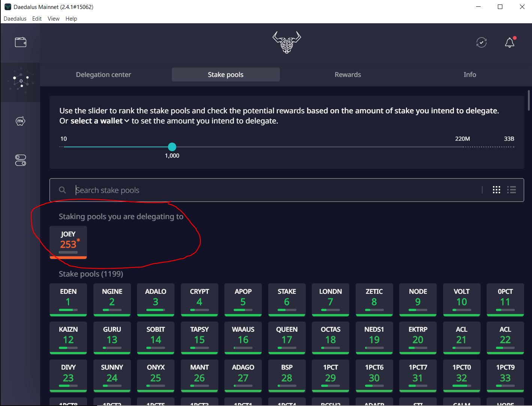532x406 pixels.
Task: Click the VOLT pool ranked 10
Action: pyautogui.click(x=461, y=300)
